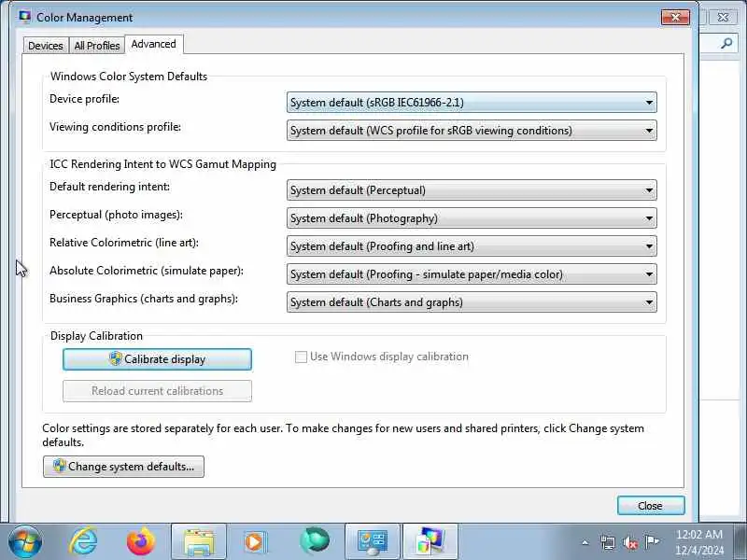
Task: Click Show desktop strip at taskbar end
Action: tap(741, 541)
